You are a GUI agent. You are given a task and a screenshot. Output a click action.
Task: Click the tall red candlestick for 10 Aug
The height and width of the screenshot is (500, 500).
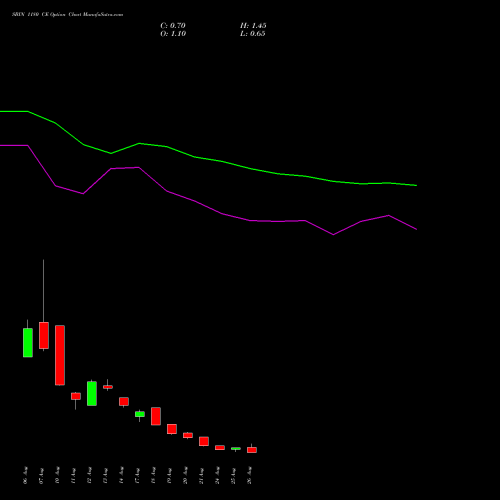(x=60, y=355)
